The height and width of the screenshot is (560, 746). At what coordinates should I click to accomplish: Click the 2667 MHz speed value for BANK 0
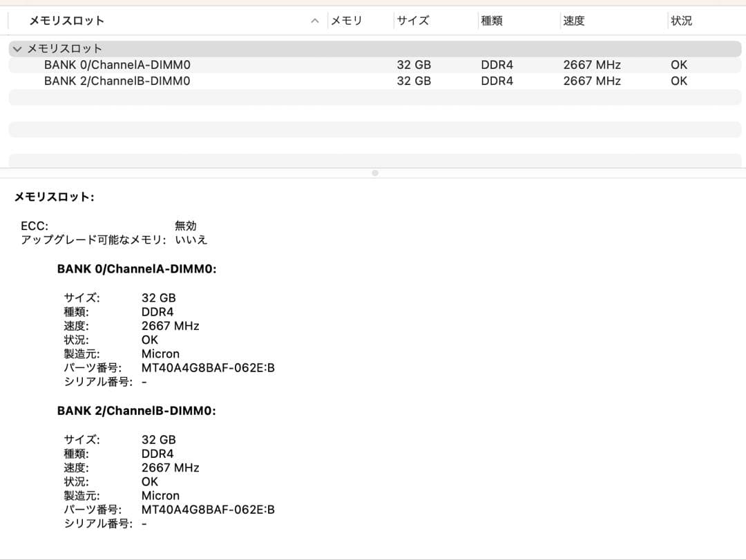(171, 325)
